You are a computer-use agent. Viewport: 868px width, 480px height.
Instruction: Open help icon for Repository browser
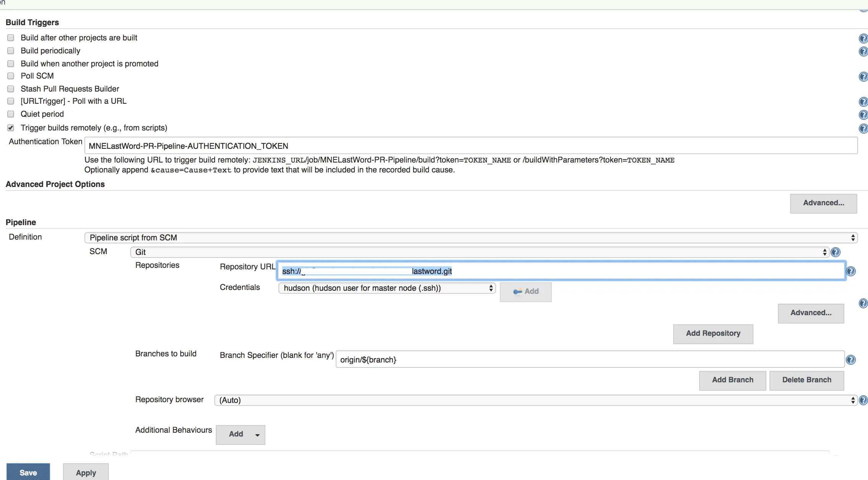[x=863, y=400]
